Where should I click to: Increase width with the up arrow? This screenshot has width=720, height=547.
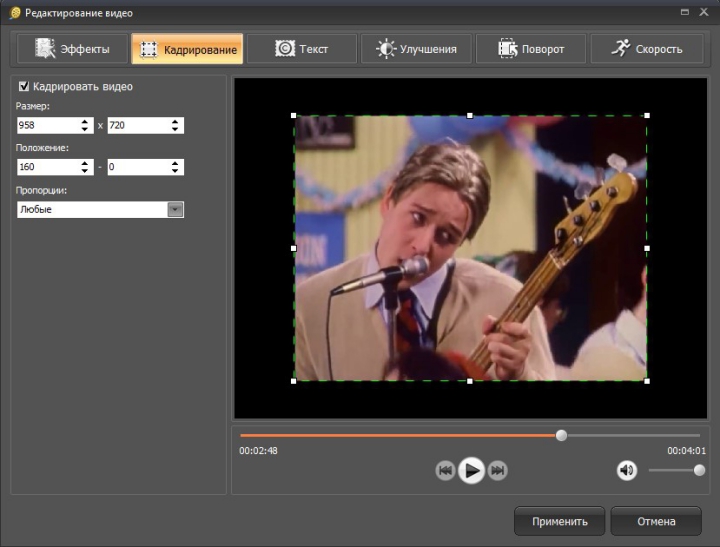pyautogui.click(x=84, y=122)
